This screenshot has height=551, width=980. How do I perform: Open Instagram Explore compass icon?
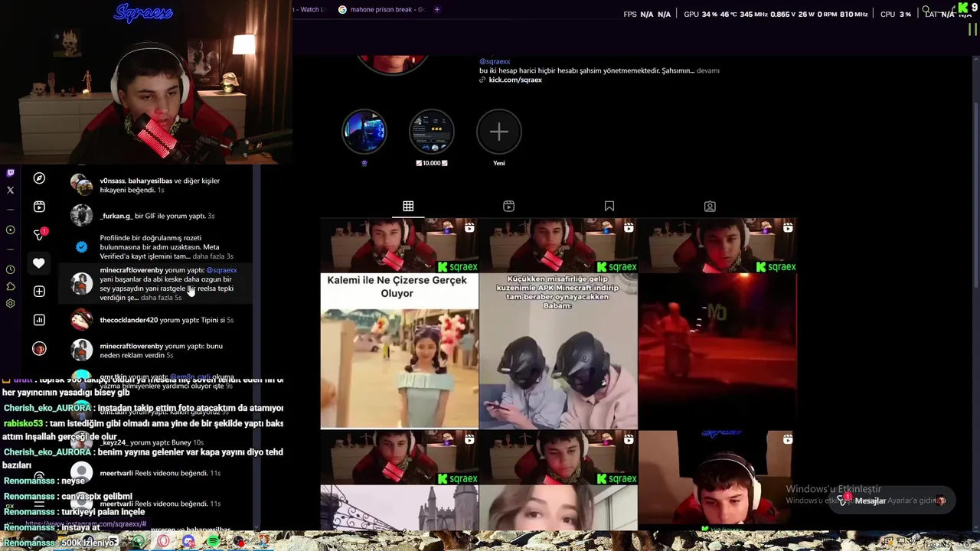click(x=39, y=178)
